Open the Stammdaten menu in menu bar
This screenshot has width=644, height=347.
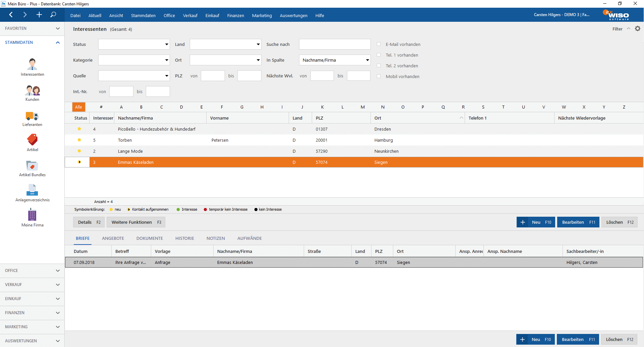pyautogui.click(x=143, y=16)
